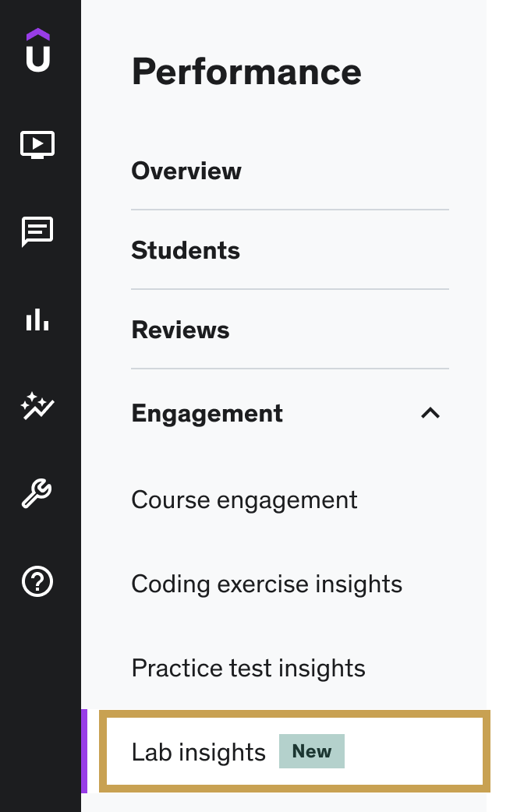Screen dimensions: 524x812
Task: Select Coding exercise insights
Action: (267, 584)
